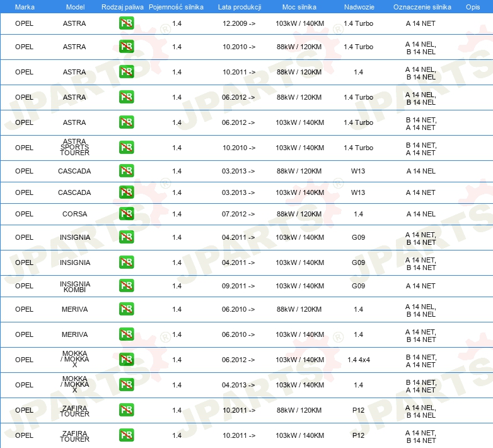This screenshot has height=448, width=493.
Task: Click the fuel icon in the ASTRA 06.2012 88kW row
Action: click(126, 97)
